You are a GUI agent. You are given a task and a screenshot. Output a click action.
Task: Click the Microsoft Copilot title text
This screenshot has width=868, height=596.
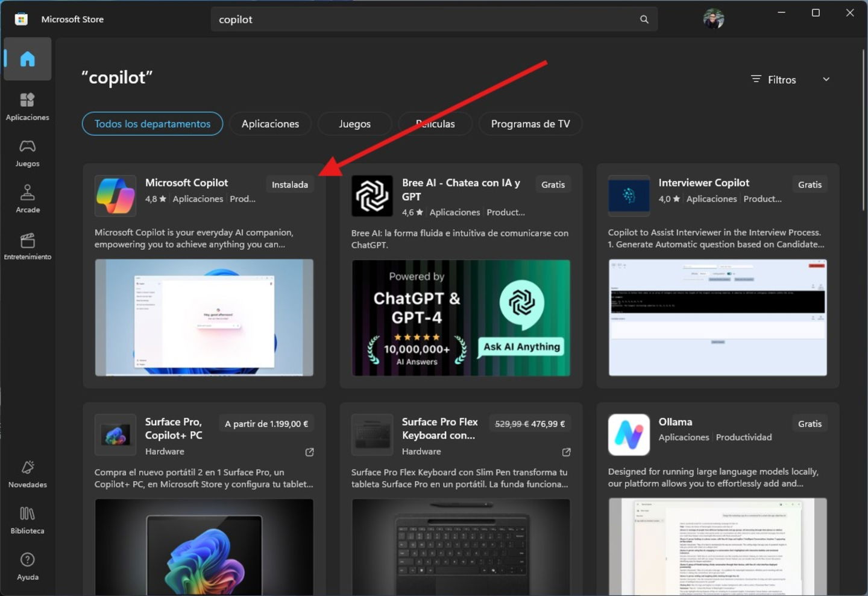click(186, 183)
